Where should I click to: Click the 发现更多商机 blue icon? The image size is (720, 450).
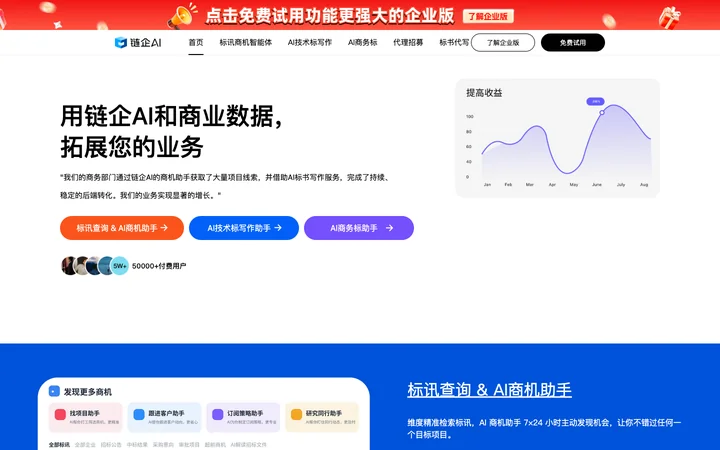pyautogui.click(x=54, y=391)
